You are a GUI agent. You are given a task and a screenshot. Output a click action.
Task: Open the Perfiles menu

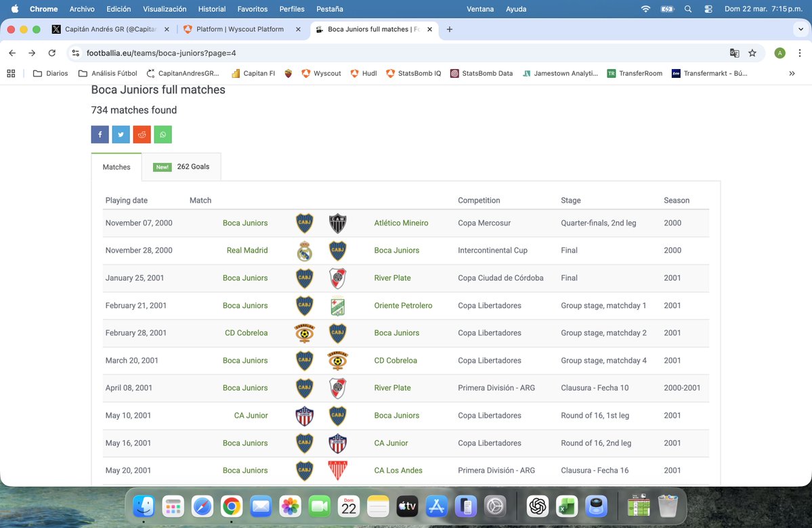(292, 9)
